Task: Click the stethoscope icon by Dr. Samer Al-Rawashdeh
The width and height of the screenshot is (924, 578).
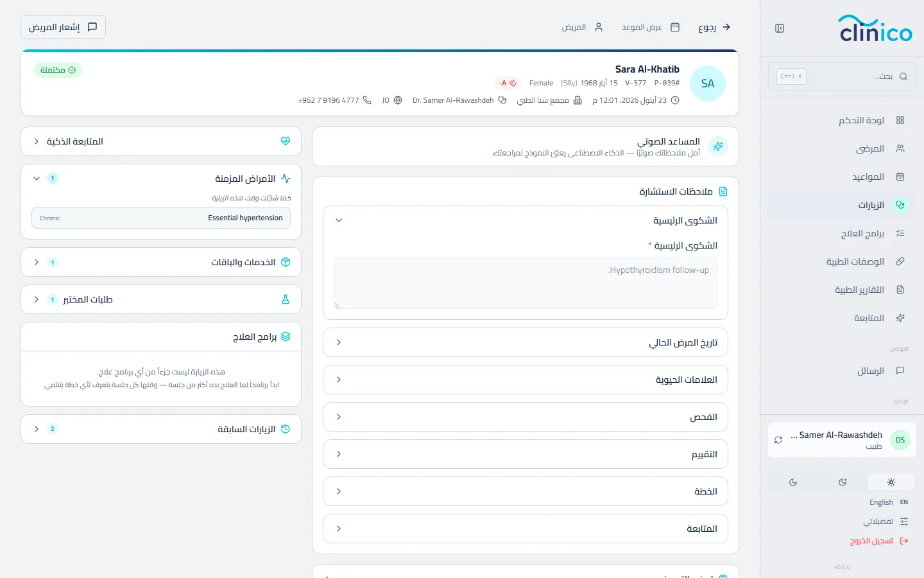Action: (502, 100)
